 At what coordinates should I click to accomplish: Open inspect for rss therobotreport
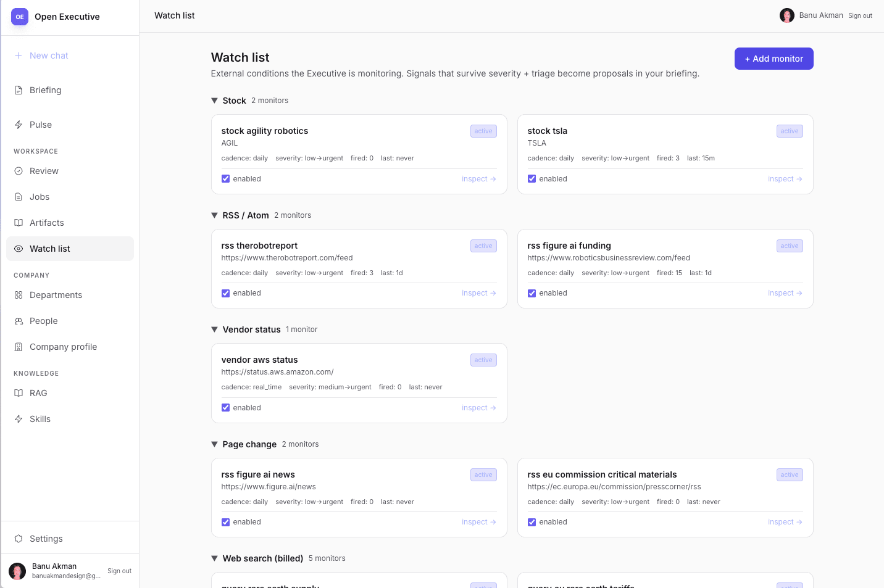point(479,293)
